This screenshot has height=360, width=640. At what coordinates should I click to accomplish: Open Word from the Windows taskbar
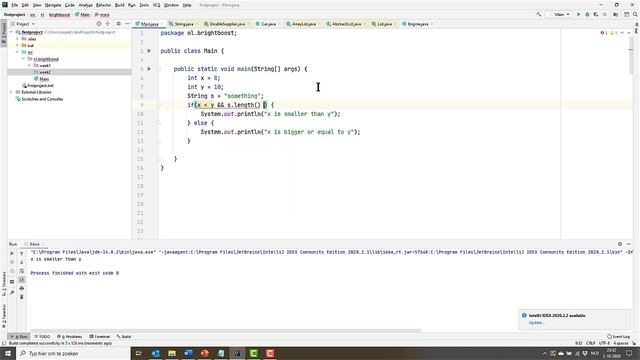click(188, 353)
